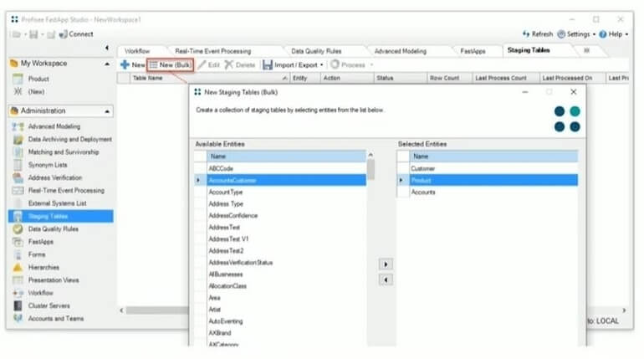The image size is (644, 359).
Task: Open the Import / Export dropdown
Action: coord(293,64)
